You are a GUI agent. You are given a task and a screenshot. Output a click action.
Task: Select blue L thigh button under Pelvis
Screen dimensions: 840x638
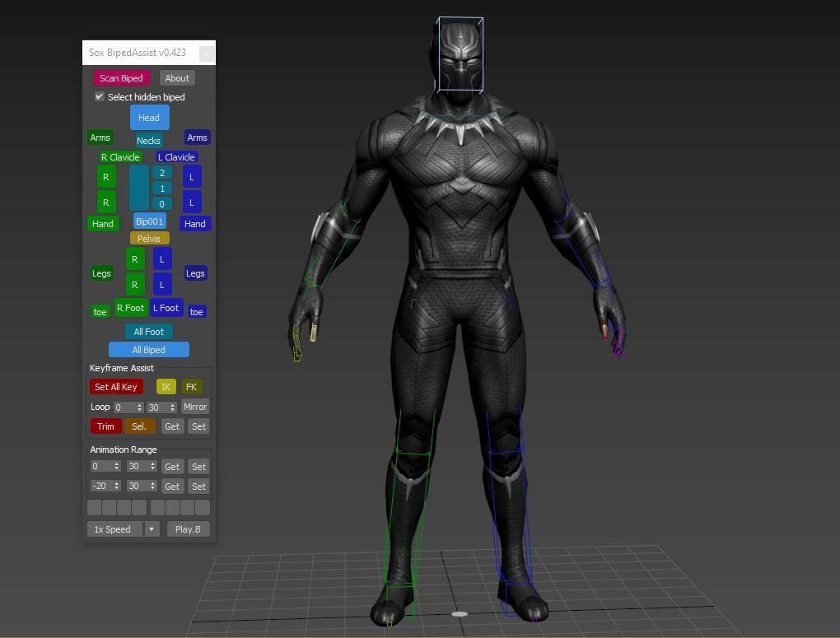coord(162,259)
